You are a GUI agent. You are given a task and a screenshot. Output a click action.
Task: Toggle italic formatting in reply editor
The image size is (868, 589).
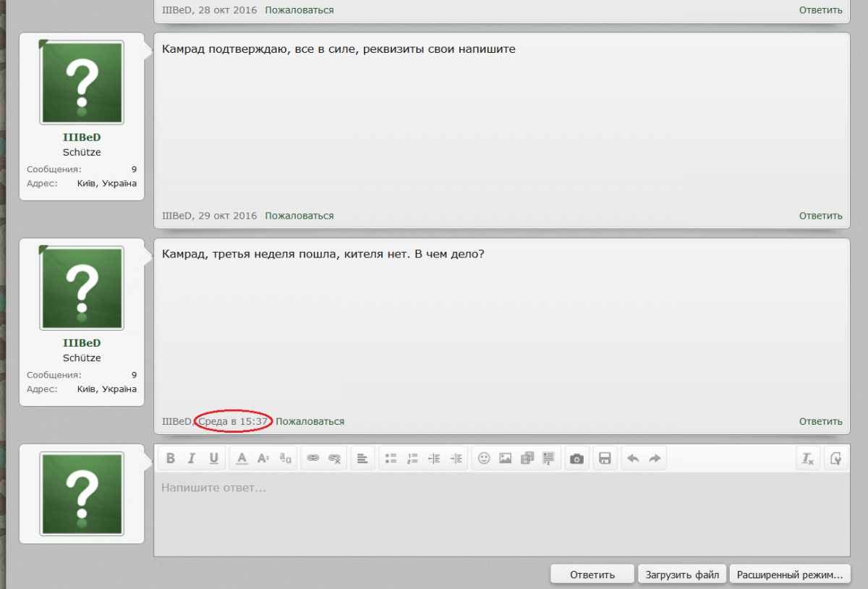(192, 458)
